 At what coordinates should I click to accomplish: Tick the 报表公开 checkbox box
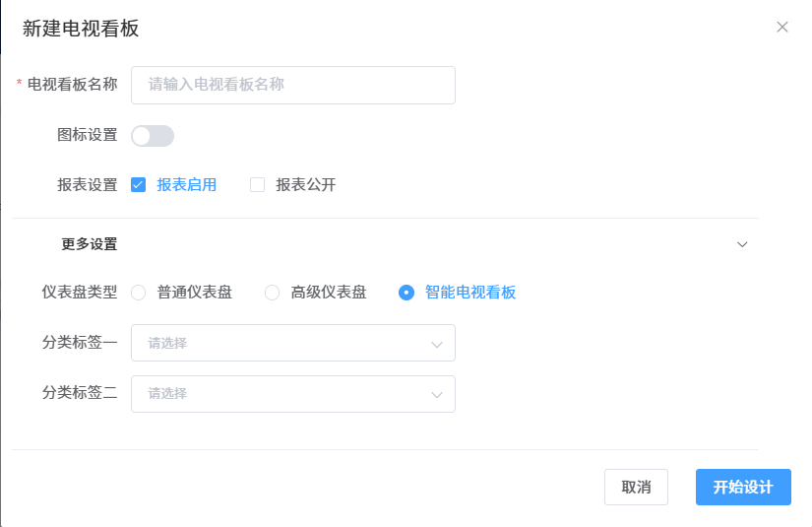258,184
